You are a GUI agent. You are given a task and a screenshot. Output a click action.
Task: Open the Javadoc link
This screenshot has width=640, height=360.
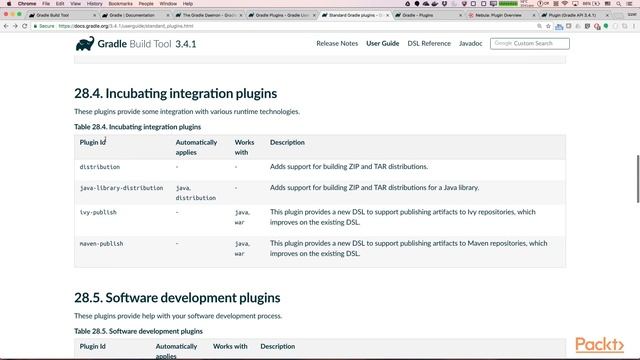point(471,43)
